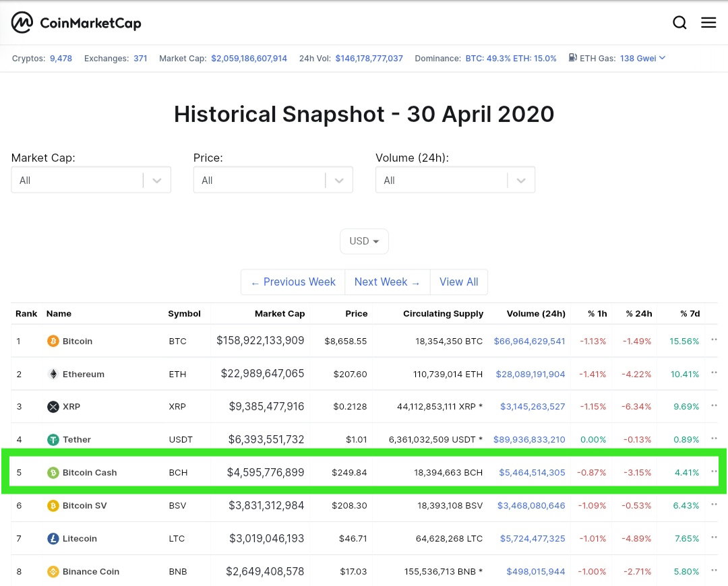The height and width of the screenshot is (586, 728).
Task: Open the Dominance BTC 49.3% ETH 15.0% link
Action: [511, 59]
